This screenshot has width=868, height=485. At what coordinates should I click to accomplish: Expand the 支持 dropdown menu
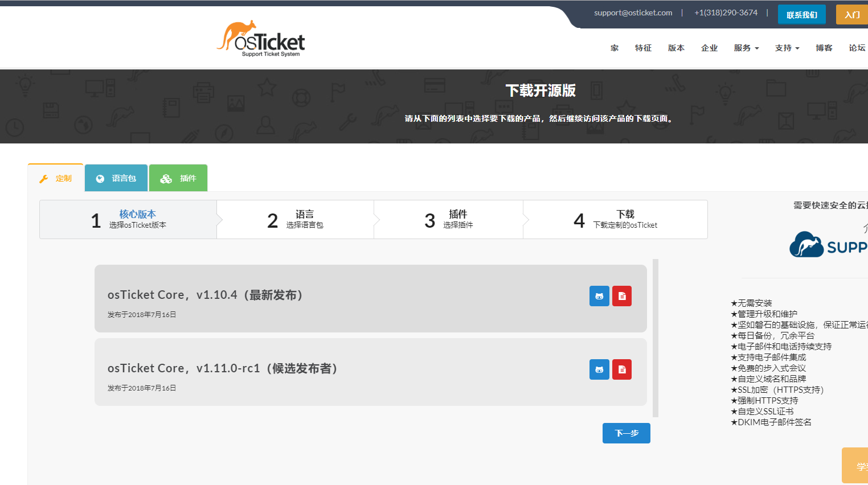[x=787, y=48]
